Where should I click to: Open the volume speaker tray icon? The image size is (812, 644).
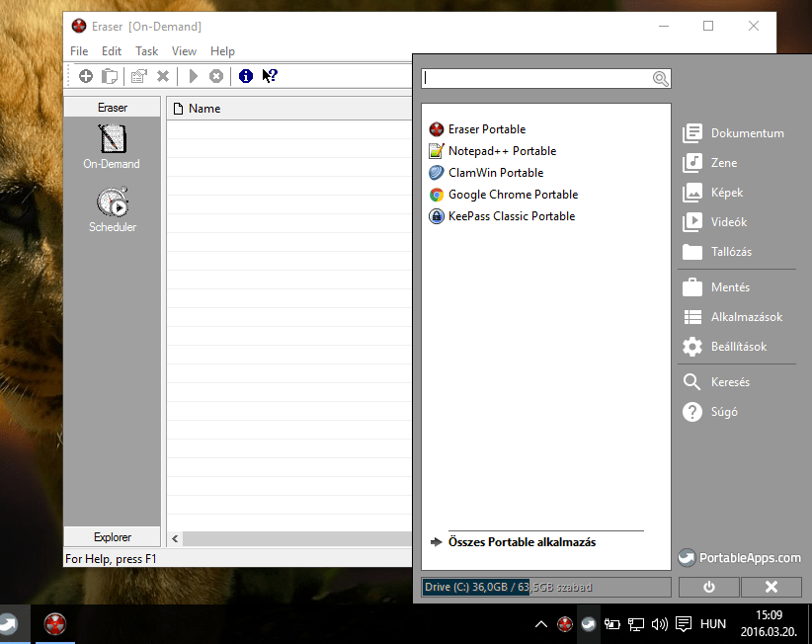(659, 624)
